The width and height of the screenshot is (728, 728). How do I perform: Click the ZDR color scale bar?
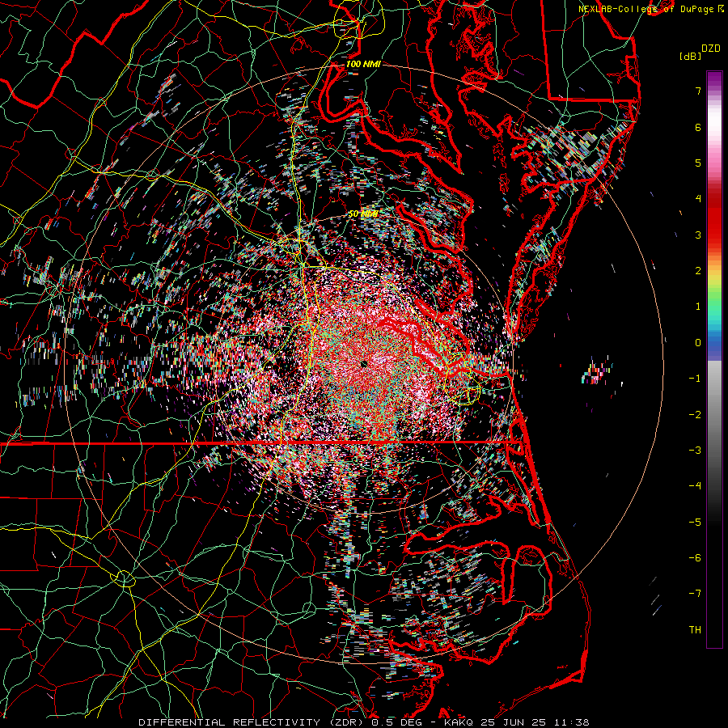pyautogui.click(x=714, y=359)
